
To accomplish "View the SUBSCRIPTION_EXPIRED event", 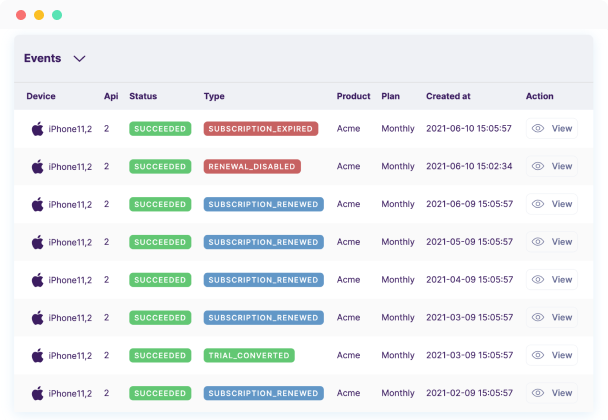I will 551,128.
